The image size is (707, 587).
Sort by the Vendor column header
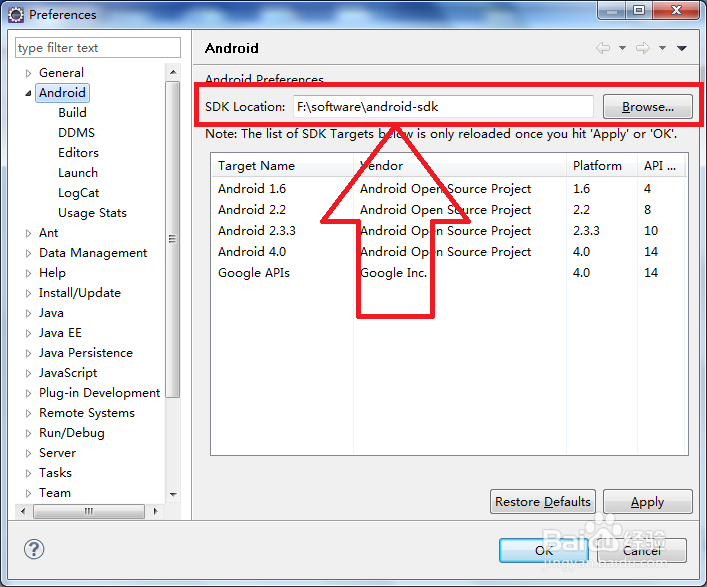click(x=459, y=165)
